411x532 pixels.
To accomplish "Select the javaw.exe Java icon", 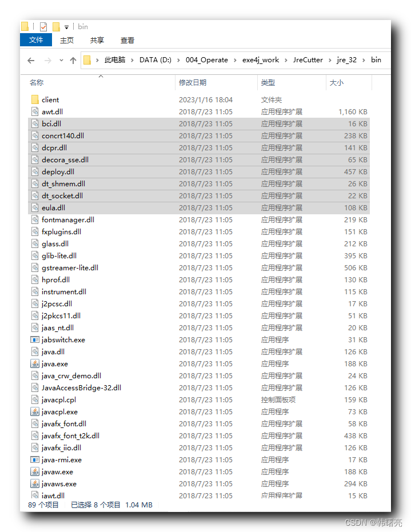I will pos(35,471).
